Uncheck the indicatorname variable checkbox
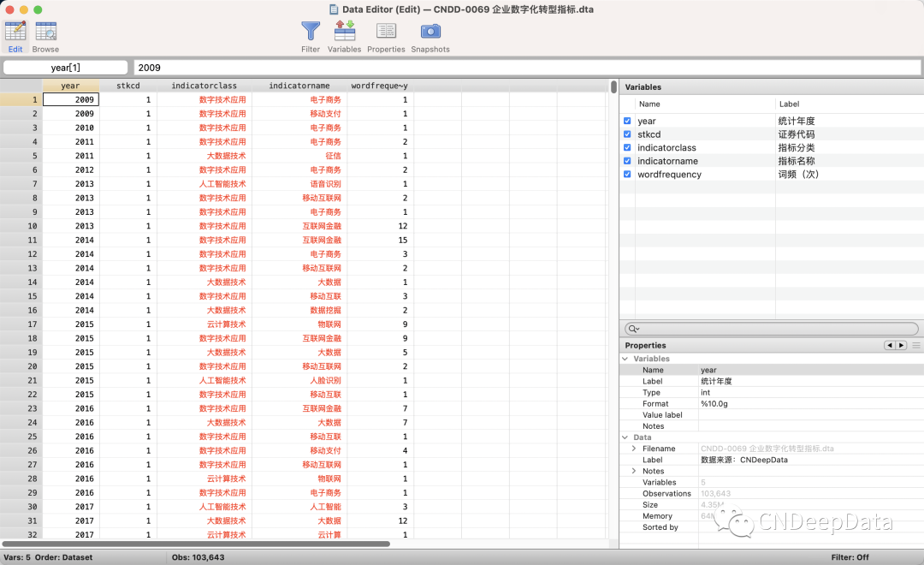This screenshot has width=924, height=565. [x=627, y=161]
